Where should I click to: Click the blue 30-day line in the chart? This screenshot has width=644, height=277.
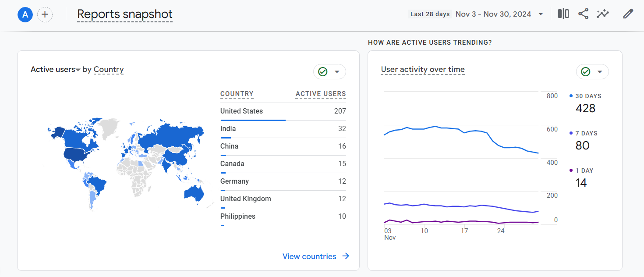coord(461,129)
